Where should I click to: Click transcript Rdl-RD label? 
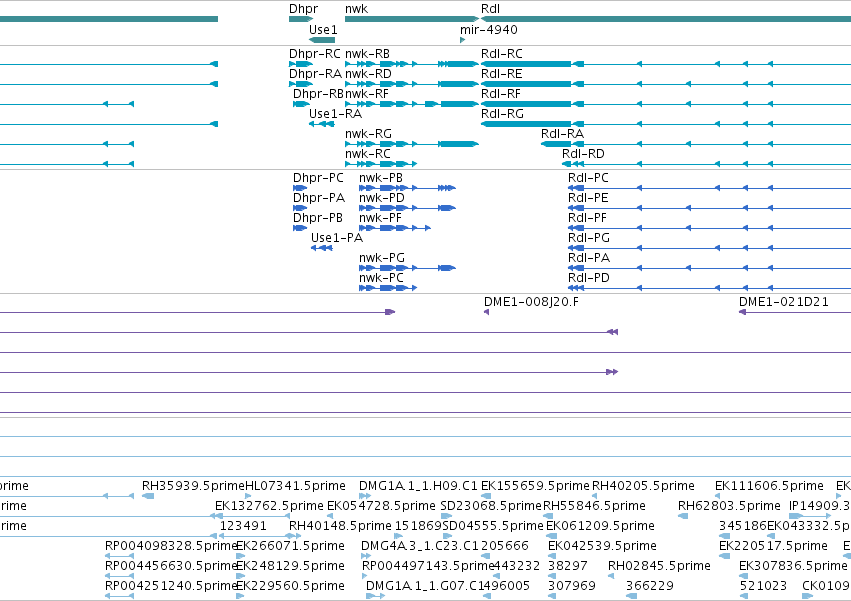point(583,154)
